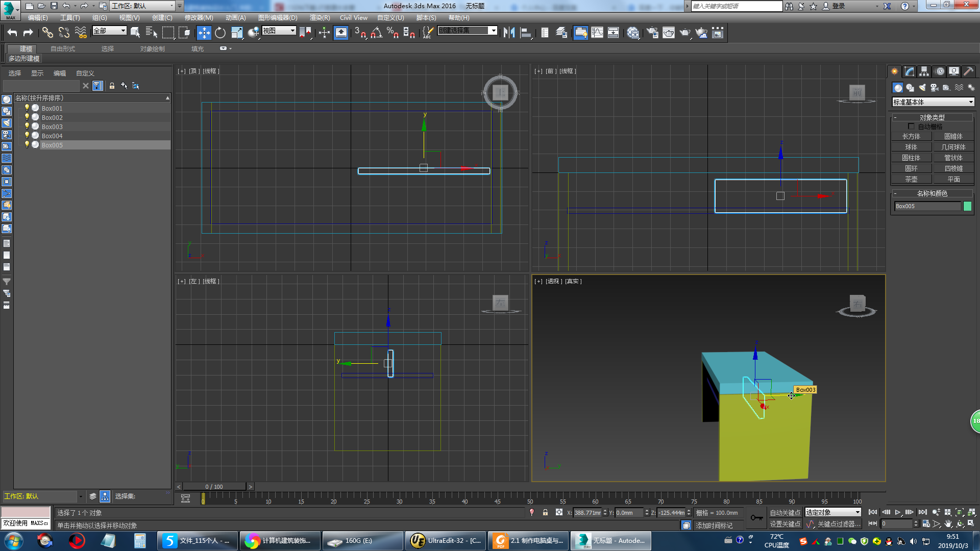Activate the Select and Rotate tool
The width and height of the screenshot is (980, 551).
pos(220,33)
